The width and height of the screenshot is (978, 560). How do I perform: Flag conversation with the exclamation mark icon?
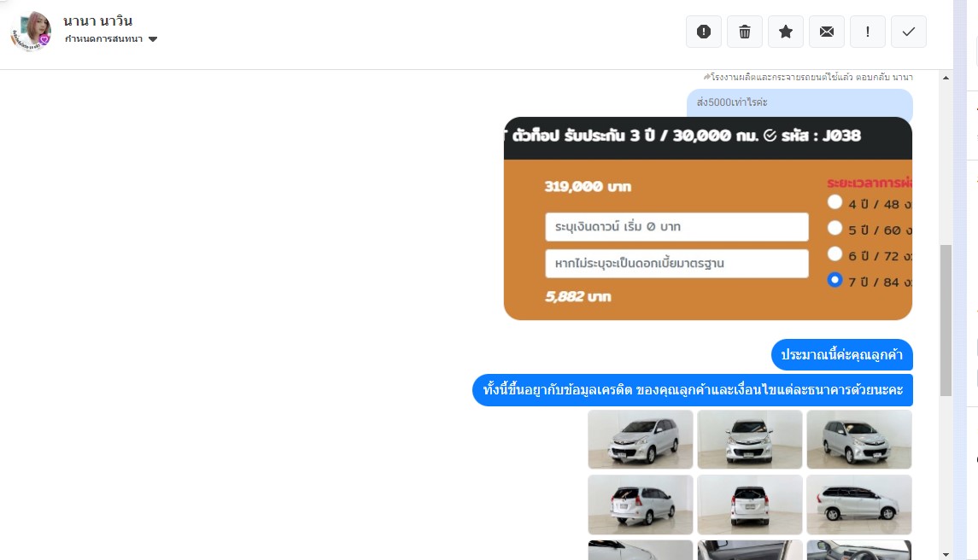[x=868, y=32]
